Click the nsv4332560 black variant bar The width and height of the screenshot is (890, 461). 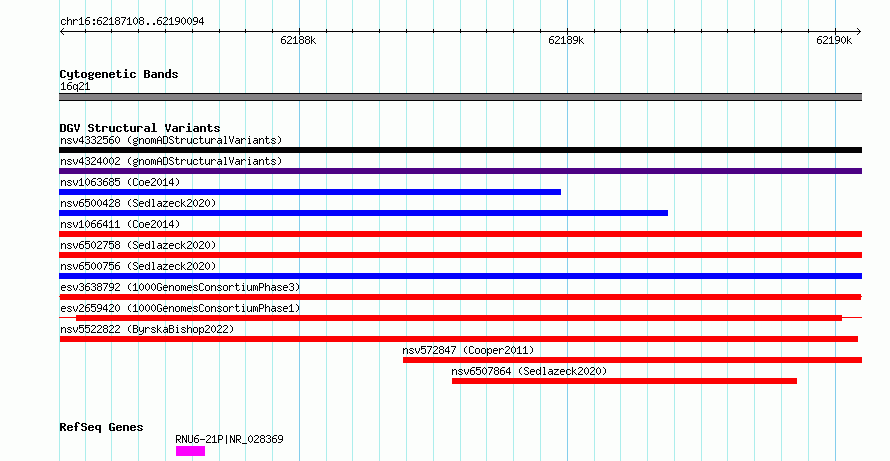[x=460, y=150]
